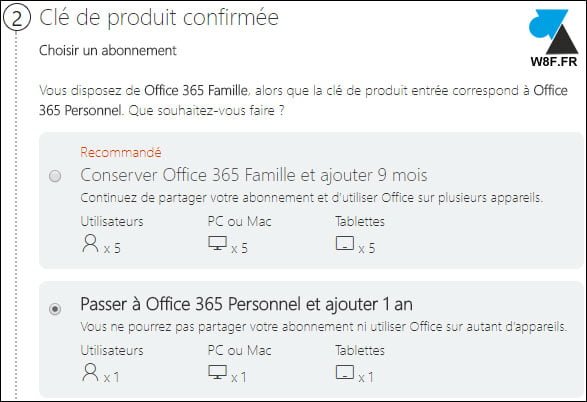This screenshot has height=402, width=587.
Task: Click the Utilisateurs x 5 person icon
Action: pos(90,244)
